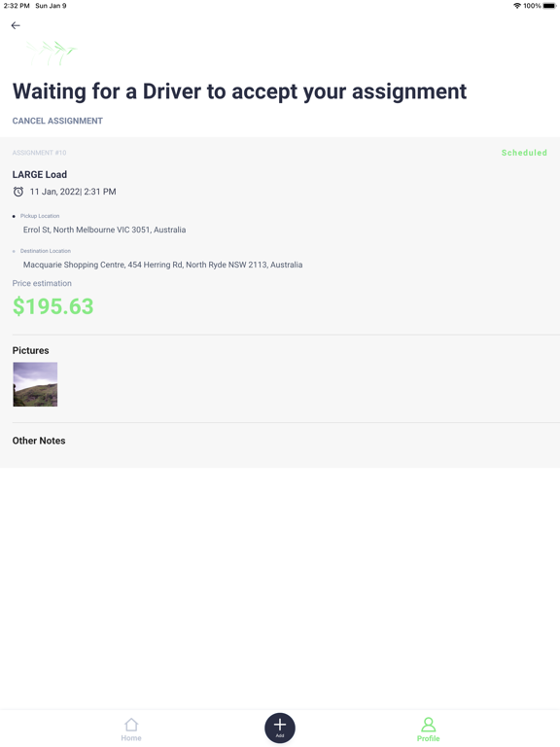Image resolution: width=560 pixels, height=747 pixels.
Task: Tap the Home house icon
Action: tap(131, 725)
